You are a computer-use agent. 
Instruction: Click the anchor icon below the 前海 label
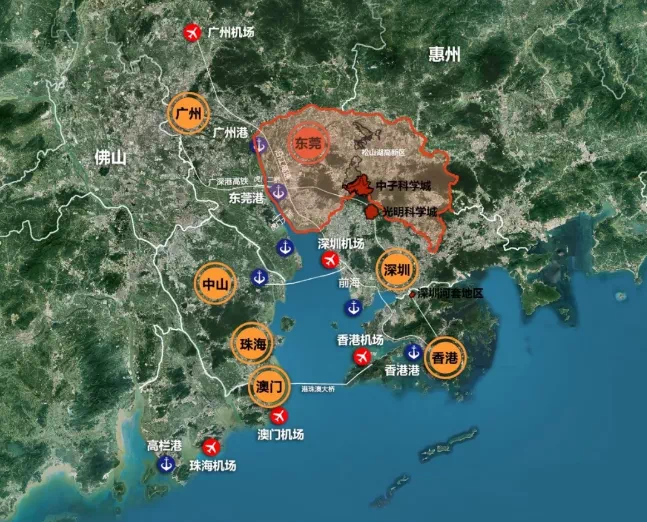[353, 307]
